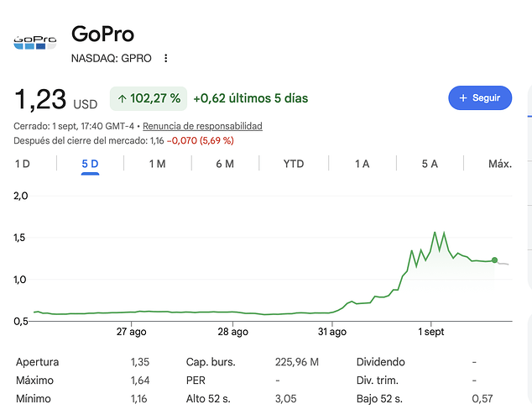Click the 1 sept marker on chart axis
Image resolution: width=532 pixels, height=420 pixels.
pyautogui.click(x=431, y=332)
